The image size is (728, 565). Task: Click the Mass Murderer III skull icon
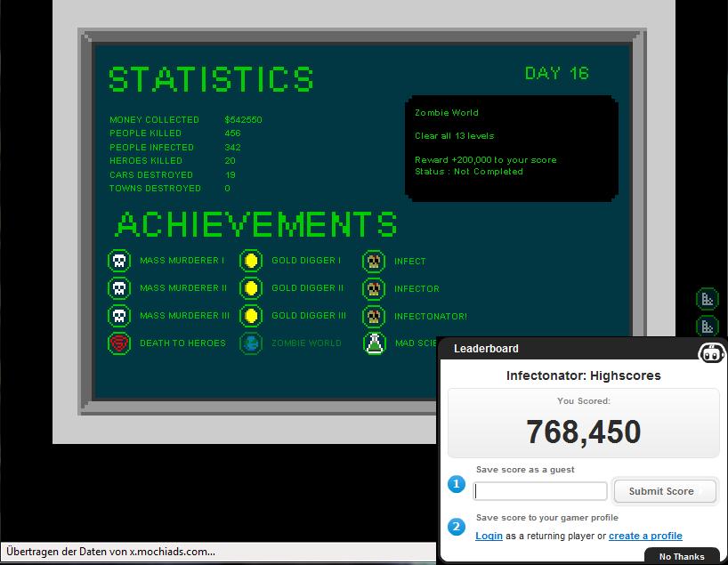point(119,316)
